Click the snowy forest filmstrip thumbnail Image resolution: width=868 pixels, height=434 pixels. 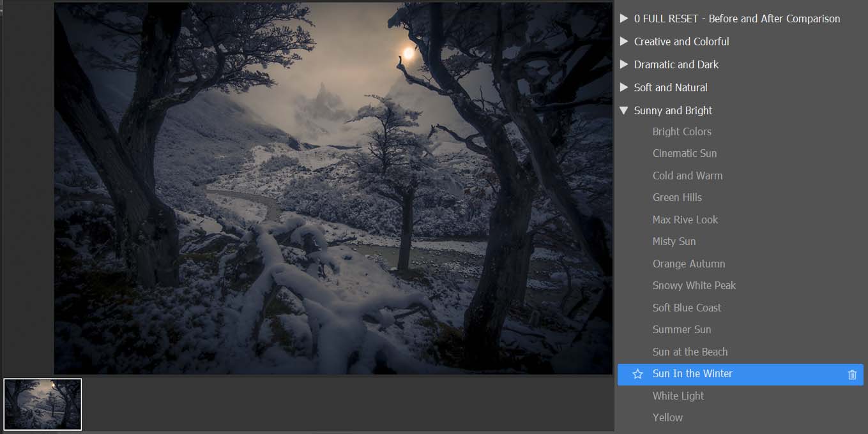tap(43, 404)
